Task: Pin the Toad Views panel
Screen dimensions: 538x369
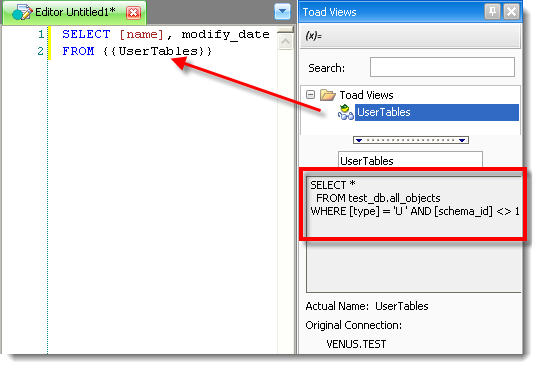Action: click(x=492, y=12)
